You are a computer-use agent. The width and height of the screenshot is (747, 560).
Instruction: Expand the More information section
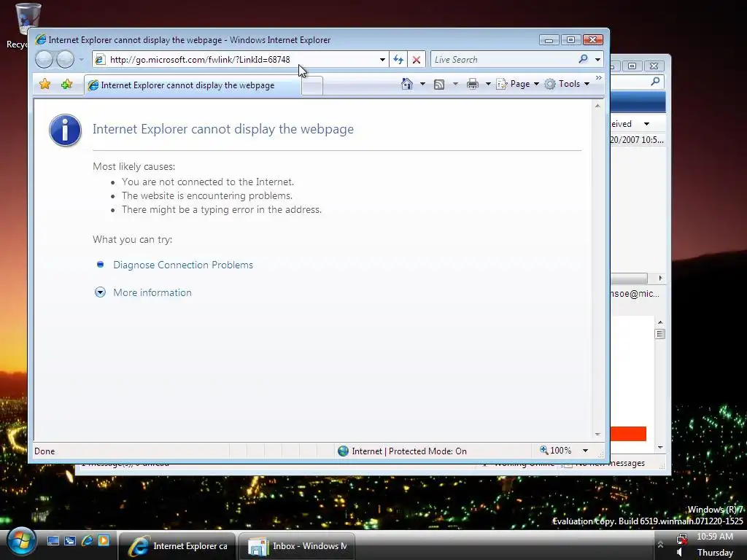152,292
